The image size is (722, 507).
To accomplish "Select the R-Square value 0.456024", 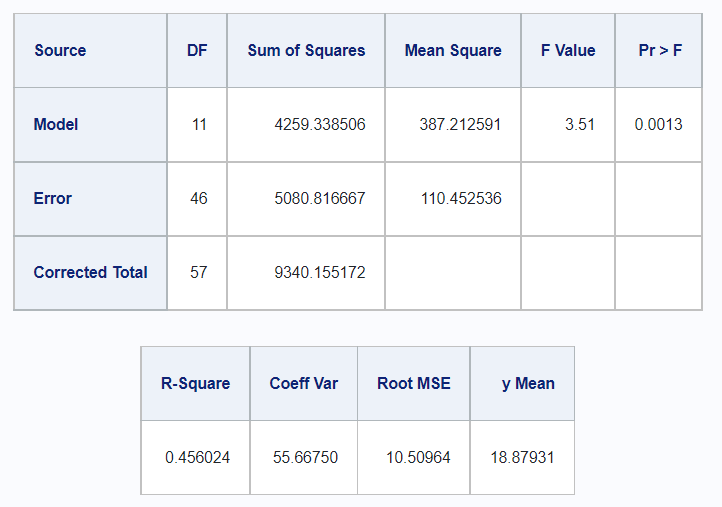I will 195,458.
